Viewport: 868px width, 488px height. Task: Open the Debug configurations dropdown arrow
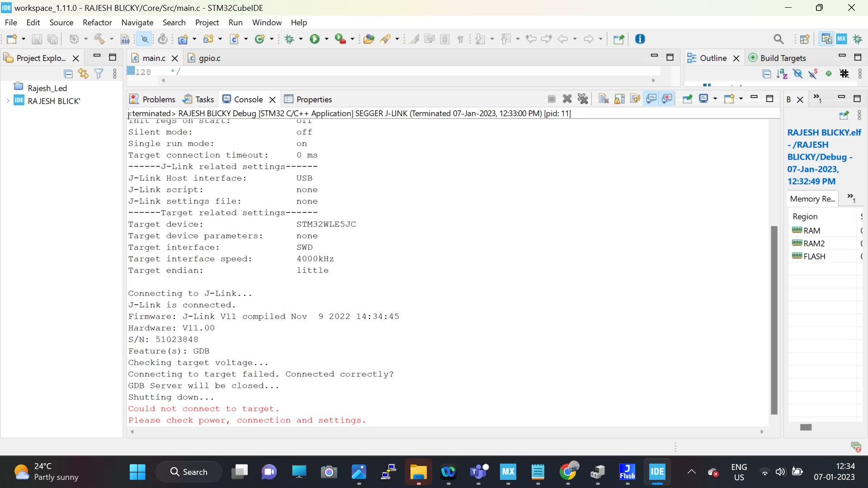coord(301,39)
